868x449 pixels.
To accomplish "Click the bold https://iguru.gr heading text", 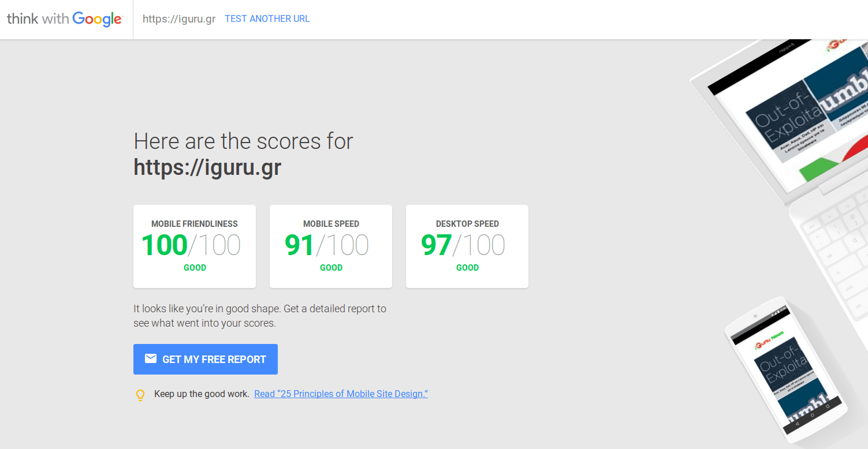I will click(207, 167).
